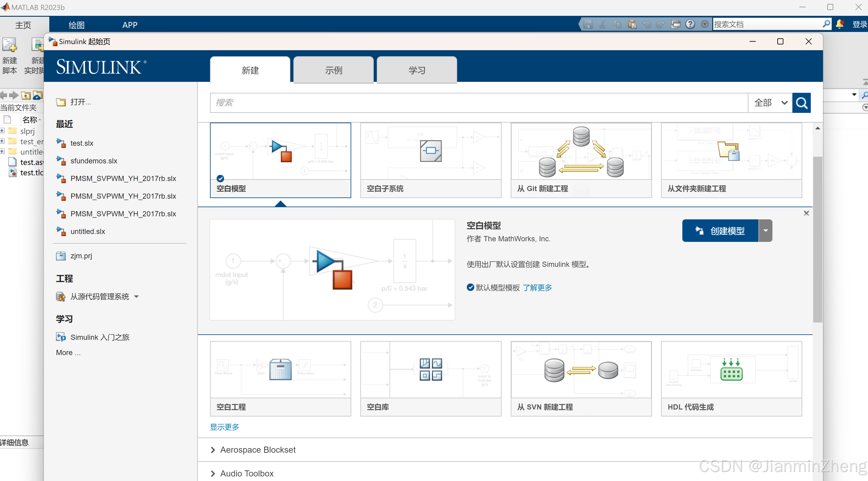Click the 打开... folder icon
Image resolution: width=868 pixels, height=481 pixels.
tap(61, 102)
